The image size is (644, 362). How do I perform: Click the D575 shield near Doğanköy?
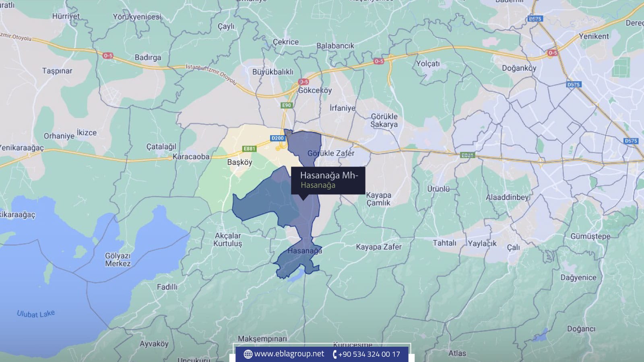(573, 84)
